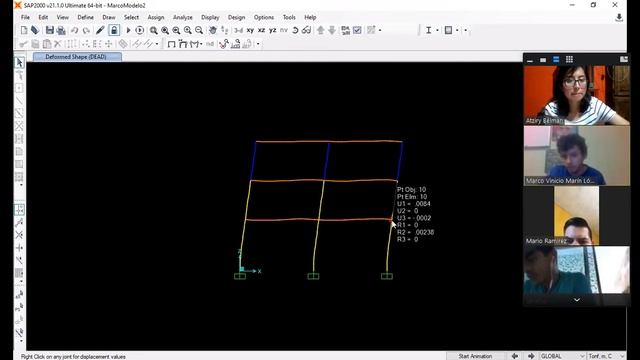Open the Options menu

(264, 17)
